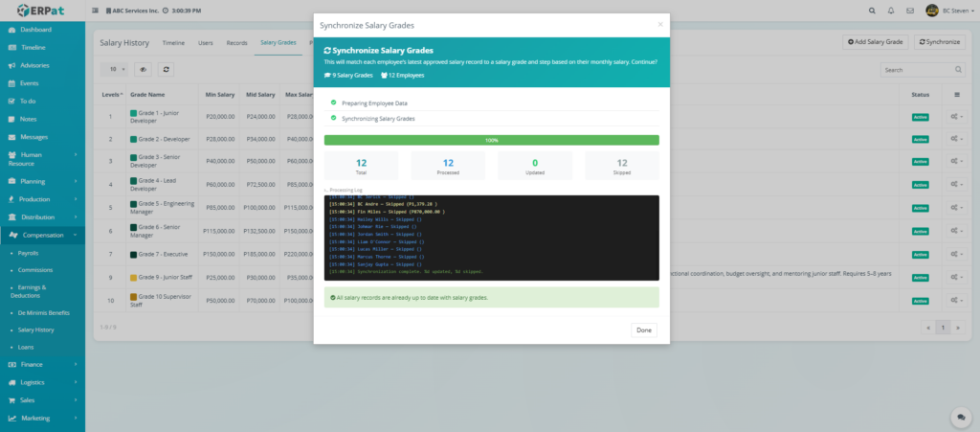Viewport: 980px width, 432px height.
Task: Open the page size dropdown showing 10
Action: [x=114, y=69]
